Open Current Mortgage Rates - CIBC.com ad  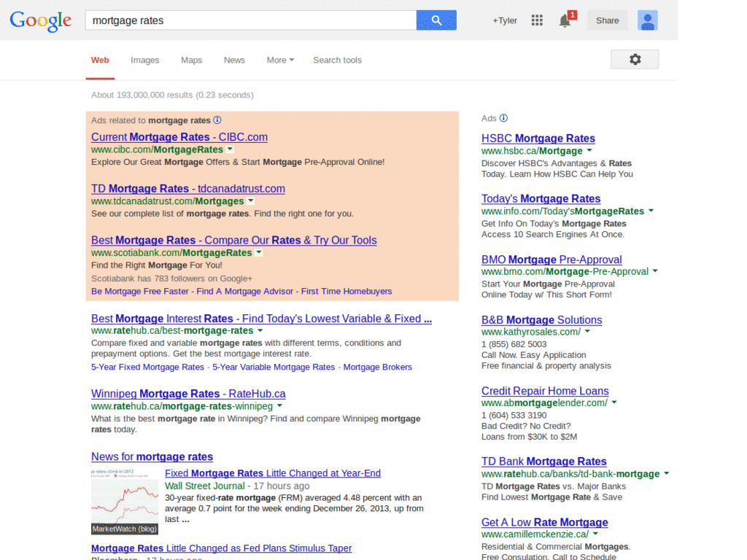tap(179, 137)
